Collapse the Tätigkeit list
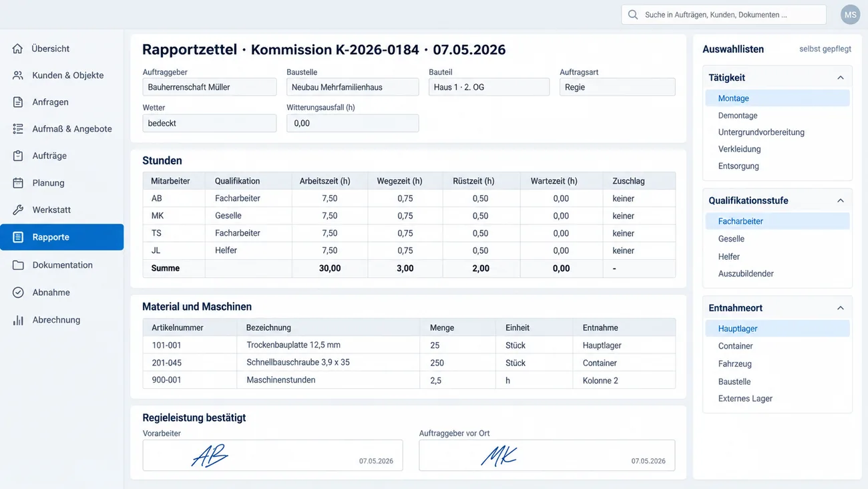The image size is (868, 489). click(x=840, y=77)
